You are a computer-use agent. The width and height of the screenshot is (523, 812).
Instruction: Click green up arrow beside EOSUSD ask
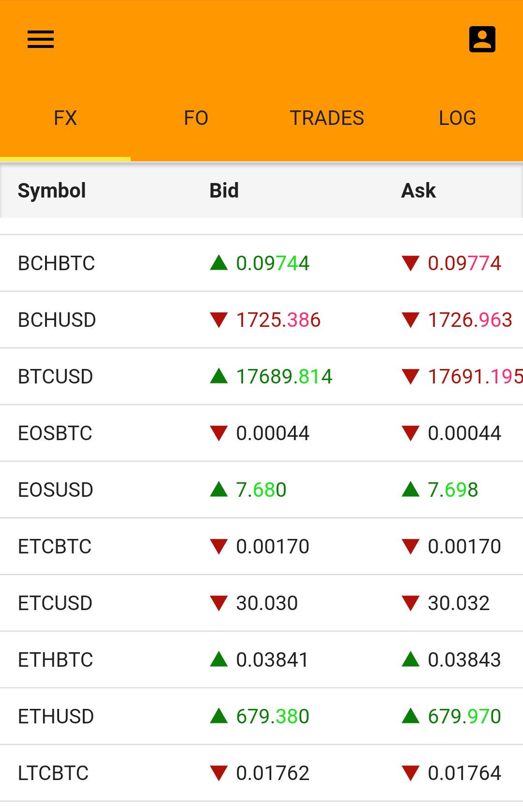[411, 490]
